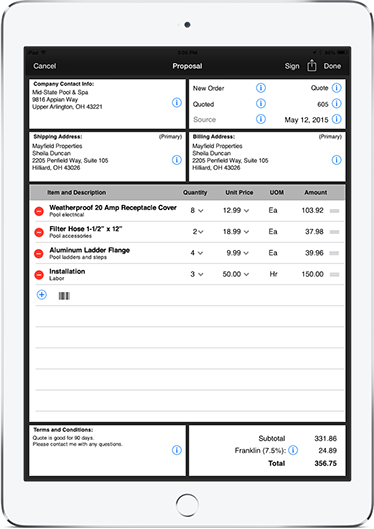Scan an item with the barcode icon

(x=64, y=296)
